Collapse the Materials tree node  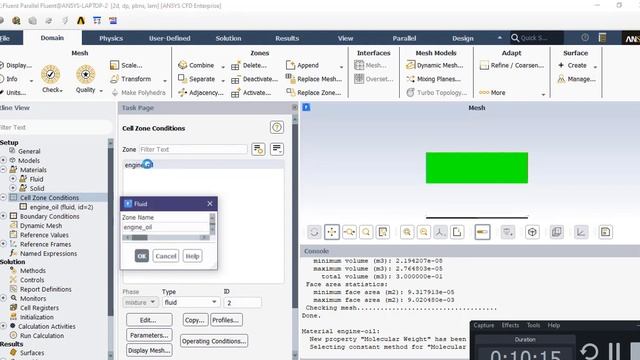(x=3, y=169)
